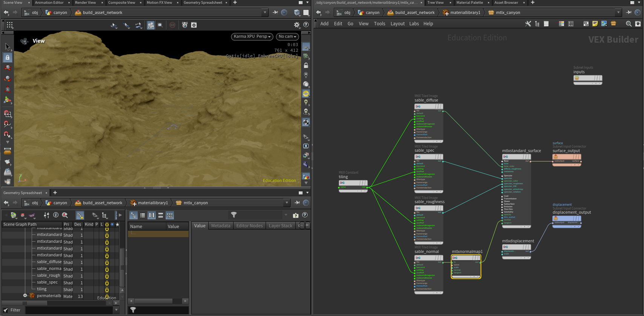Select the arrow select tool in viewport
The width and height of the screenshot is (644, 316).
point(7,47)
